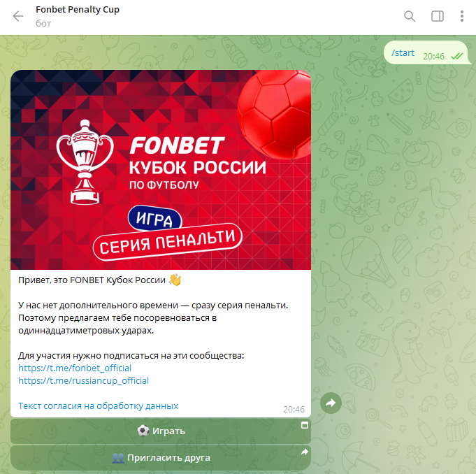Click the бот status label under title
Image resolution: width=476 pixels, height=474 pixels.
tap(43, 23)
